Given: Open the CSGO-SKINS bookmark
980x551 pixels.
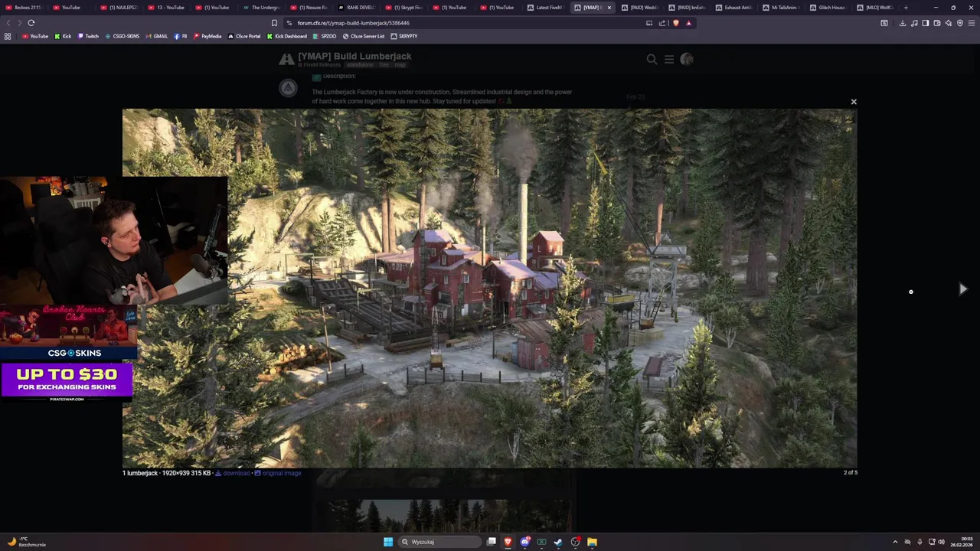Looking at the screenshot, I should click(x=122, y=36).
